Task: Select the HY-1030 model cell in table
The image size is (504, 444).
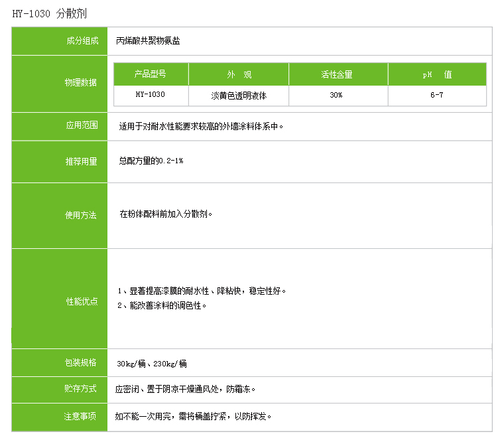Action: point(151,95)
